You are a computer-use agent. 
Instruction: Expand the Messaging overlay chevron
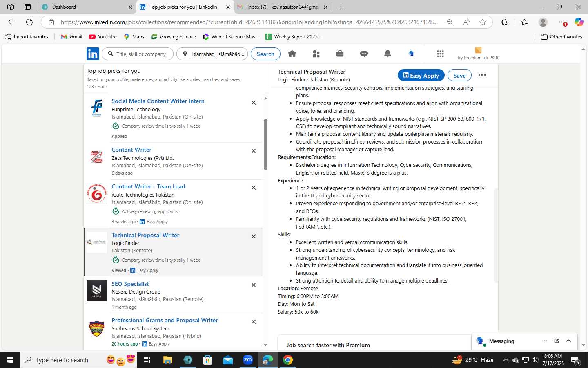(x=568, y=341)
